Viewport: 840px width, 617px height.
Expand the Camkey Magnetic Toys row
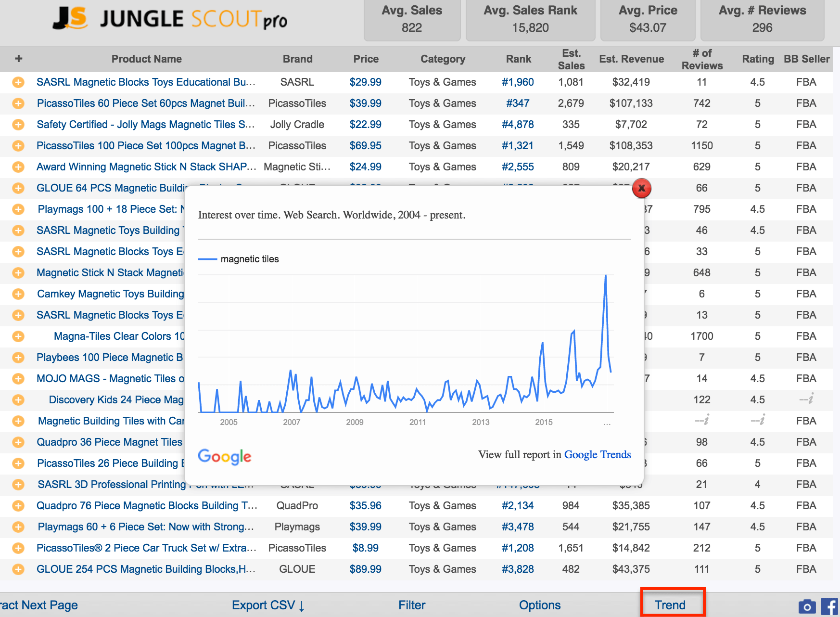[18, 294]
